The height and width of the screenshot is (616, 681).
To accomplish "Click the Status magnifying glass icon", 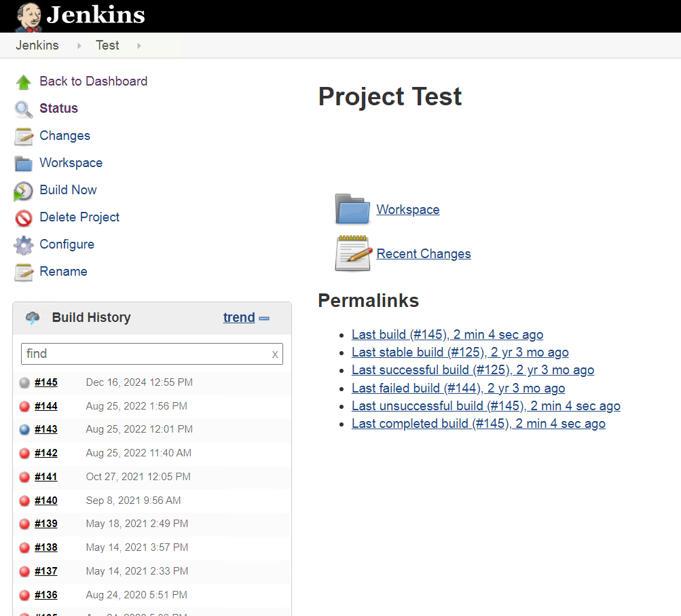I will (23, 109).
